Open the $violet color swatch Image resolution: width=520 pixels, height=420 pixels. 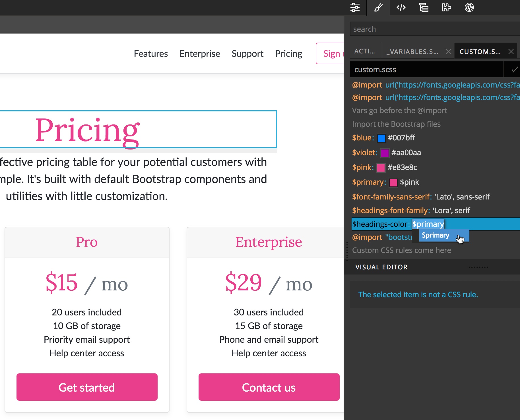coord(385,153)
